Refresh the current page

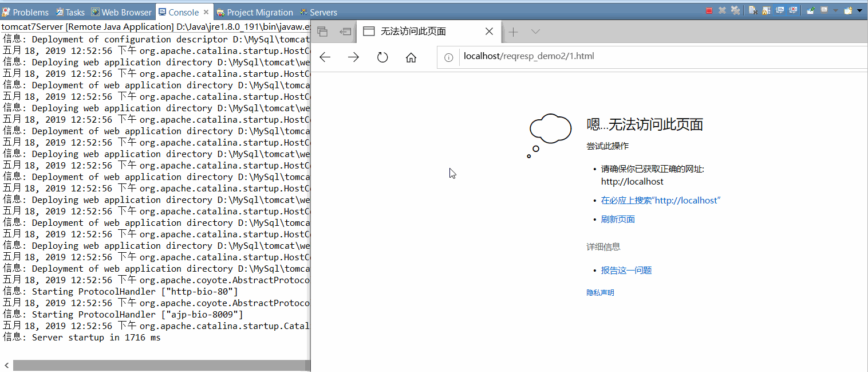point(382,57)
